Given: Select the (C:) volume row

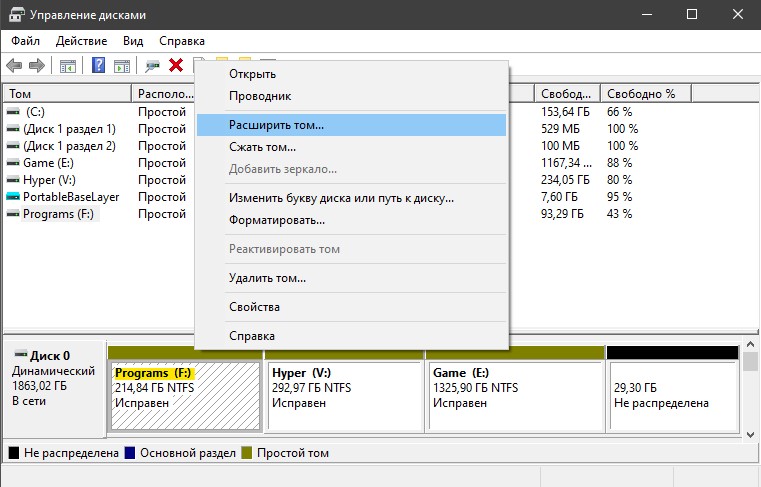Looking at the screenshot, I should click(x=35, y=112).
